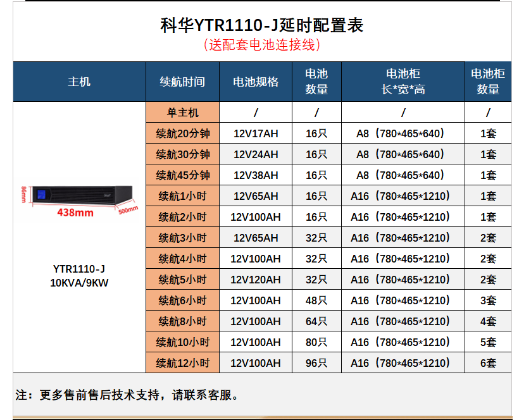Click the 电池数量 column header

pyautogui.click(x=316, y=82)
